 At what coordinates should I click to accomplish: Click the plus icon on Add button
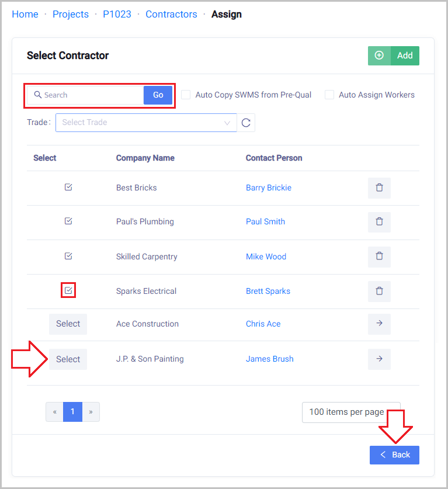(379, 56)
